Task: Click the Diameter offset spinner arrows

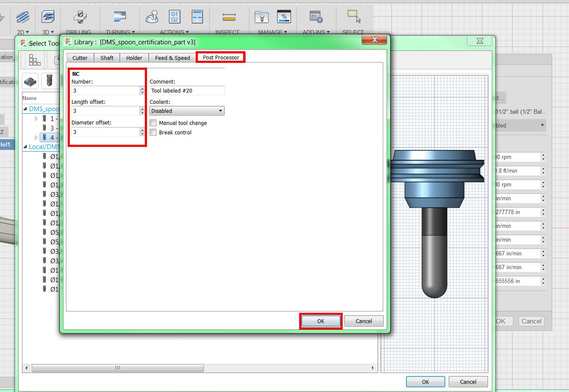Action: click(x=142, y=132)
